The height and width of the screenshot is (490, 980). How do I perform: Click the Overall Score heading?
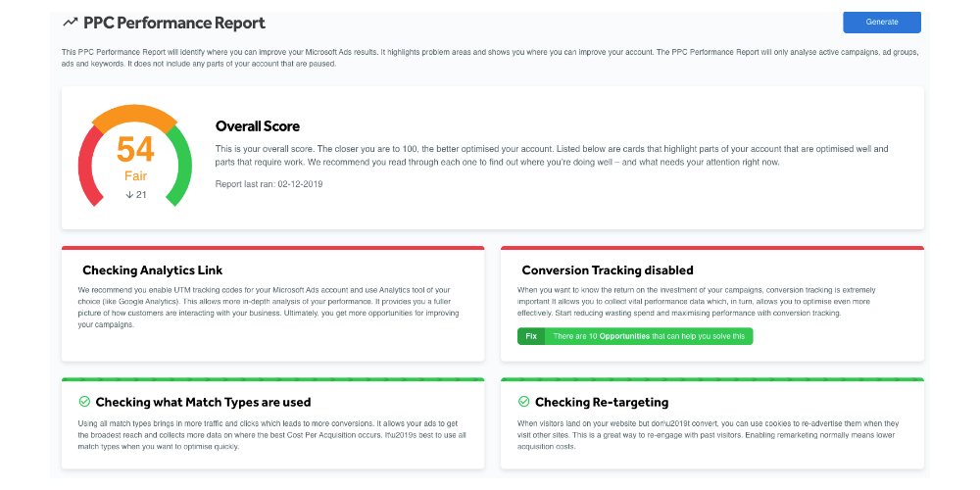click(x=258, y=126)
